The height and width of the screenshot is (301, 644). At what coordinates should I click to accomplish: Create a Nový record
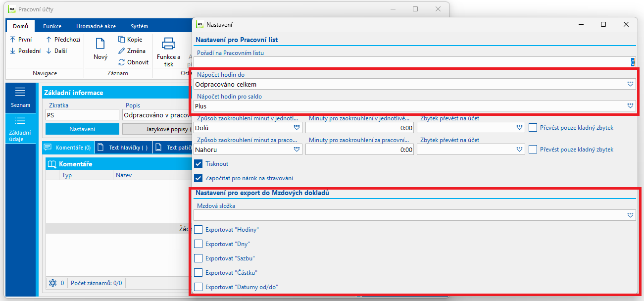(100, 49)
